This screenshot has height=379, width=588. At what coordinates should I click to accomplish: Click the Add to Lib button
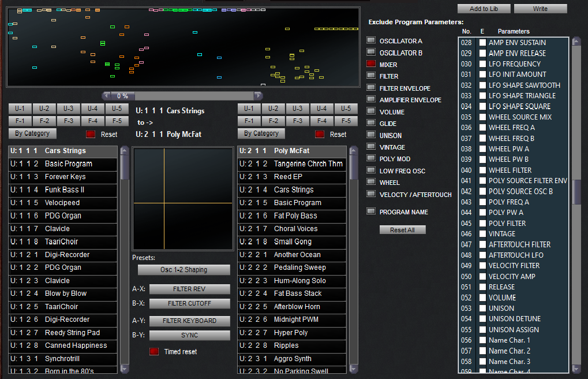tap(484, 9)
